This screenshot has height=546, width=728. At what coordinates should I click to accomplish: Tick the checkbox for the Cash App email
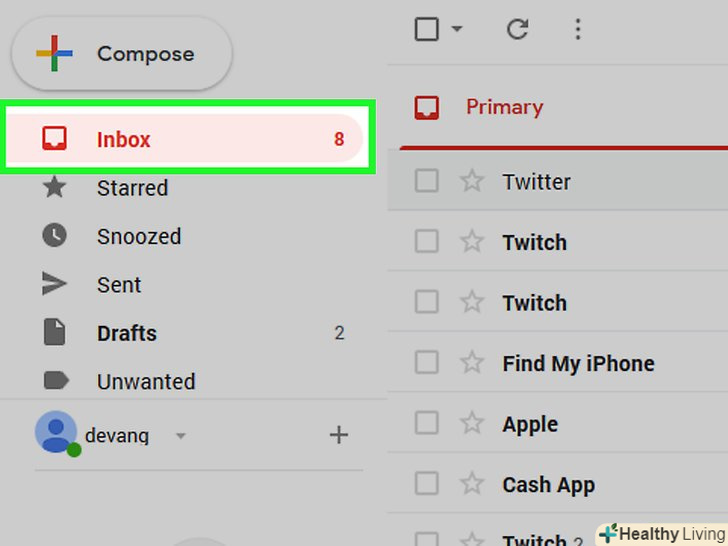(x=427, y=484)
